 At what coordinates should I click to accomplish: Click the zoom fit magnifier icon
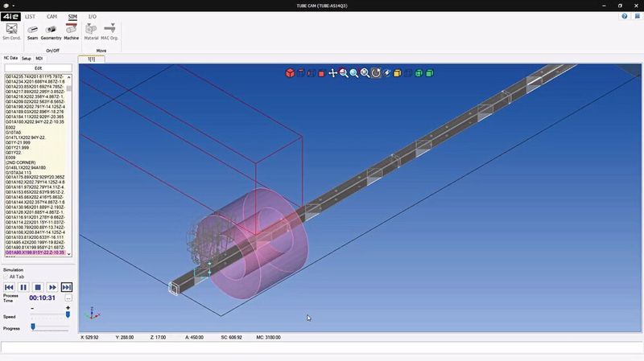[365, 73]
